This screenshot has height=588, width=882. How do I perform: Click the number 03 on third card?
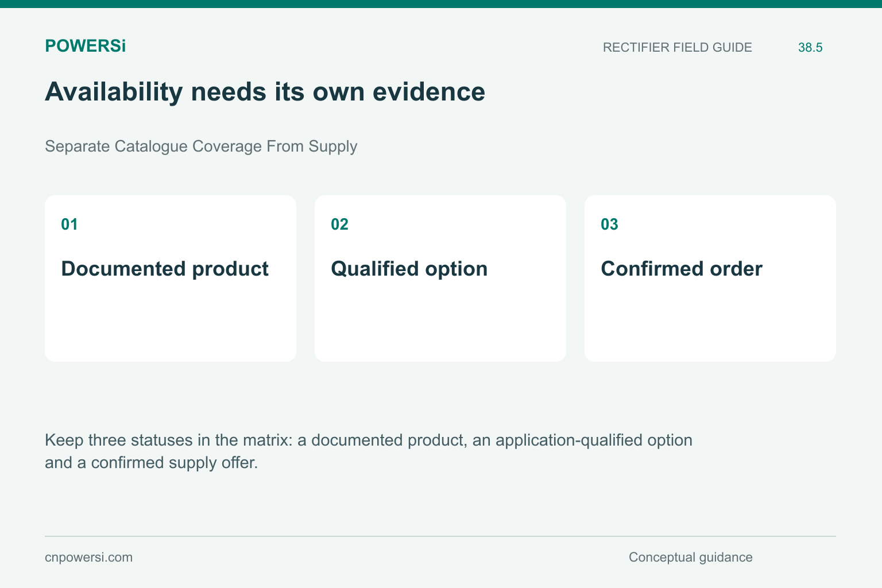pos(609,225)
